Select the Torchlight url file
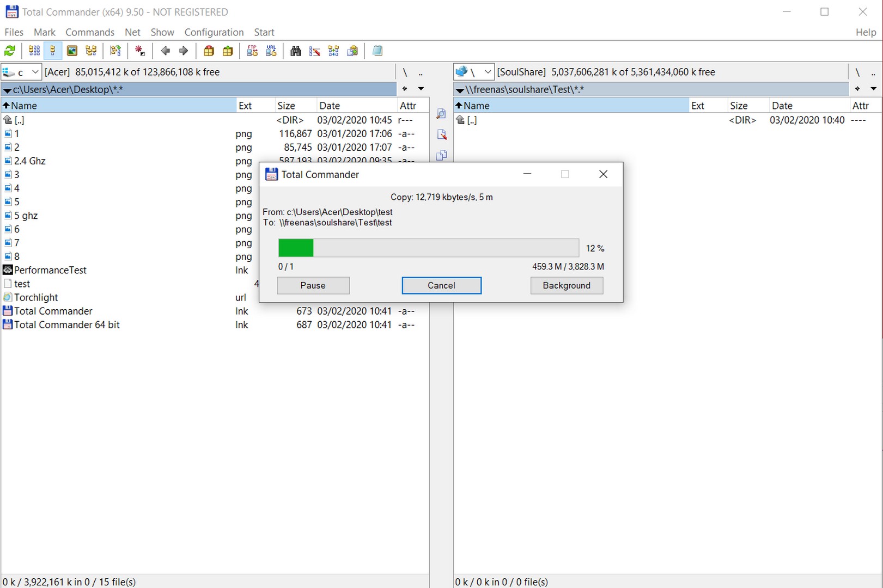The height and width of the screenshot is (588, 883). [x=36, y=297]
